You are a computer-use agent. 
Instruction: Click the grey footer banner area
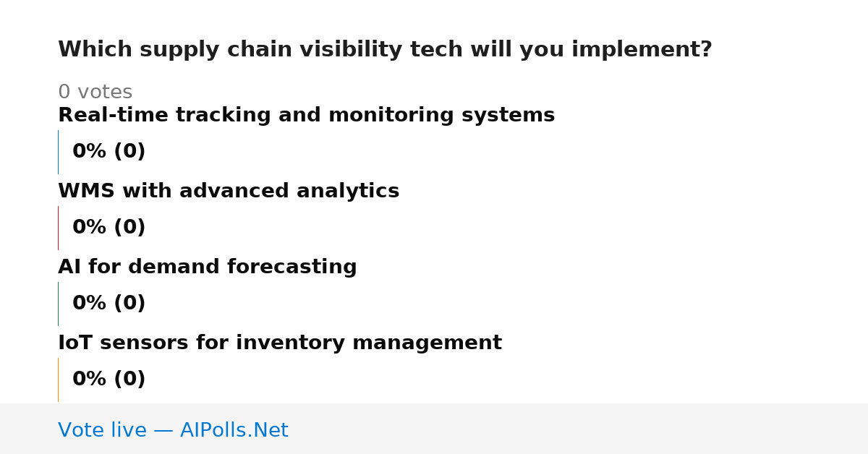(434, 429)
